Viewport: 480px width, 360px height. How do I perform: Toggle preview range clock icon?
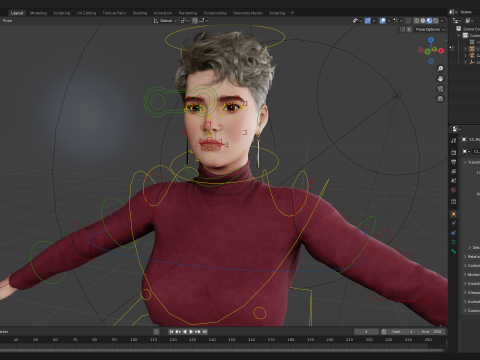pyautogui.click(x=384, y=332)
